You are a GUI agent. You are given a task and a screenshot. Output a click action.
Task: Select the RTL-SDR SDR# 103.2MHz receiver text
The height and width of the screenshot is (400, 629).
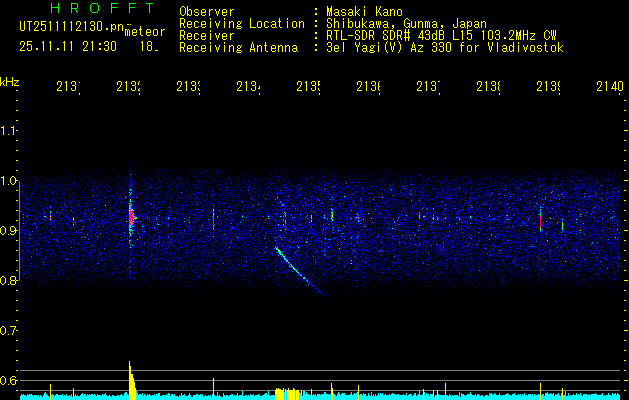click(x=441, y=36)
